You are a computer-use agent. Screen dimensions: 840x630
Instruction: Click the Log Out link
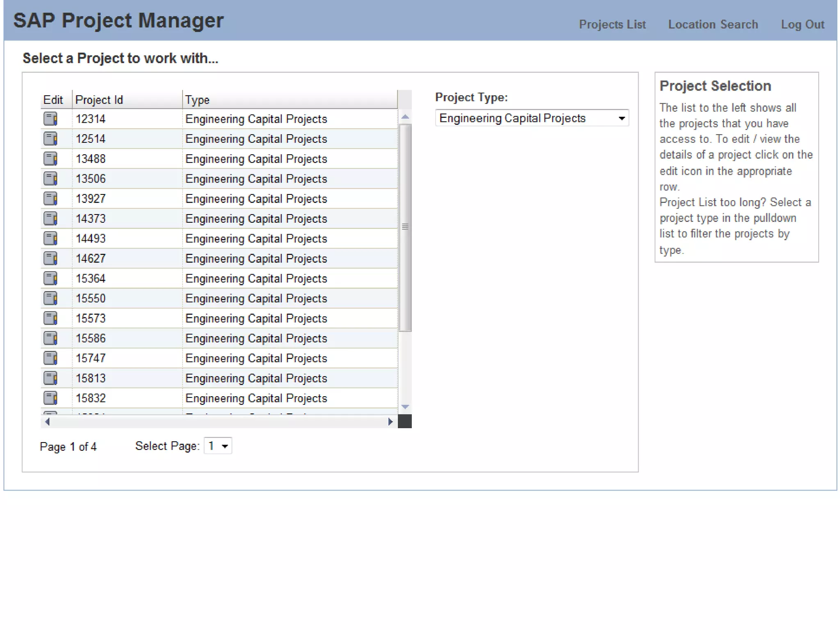[802, 25]
